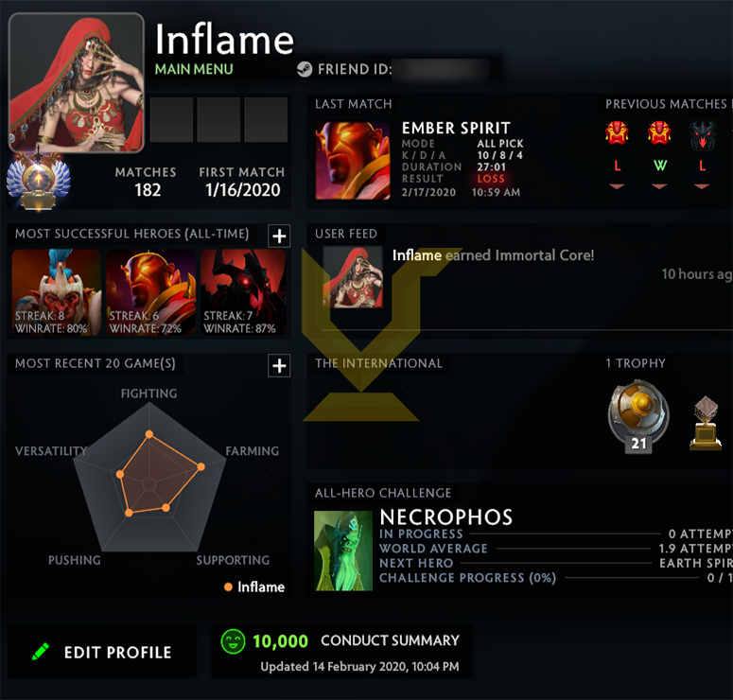Expand Most Successful Heroes with plus button
This screenshot has width=733, height=700.
point(279,236)
